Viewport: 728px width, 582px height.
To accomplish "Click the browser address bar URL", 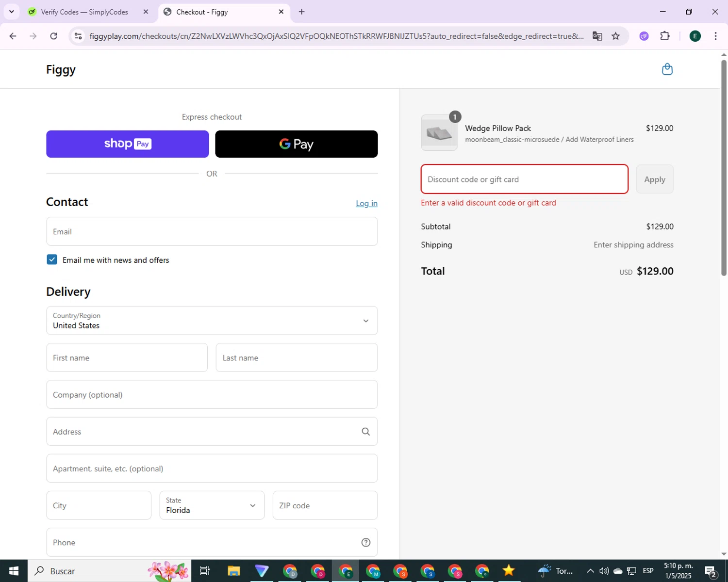I will coord(336,36).
